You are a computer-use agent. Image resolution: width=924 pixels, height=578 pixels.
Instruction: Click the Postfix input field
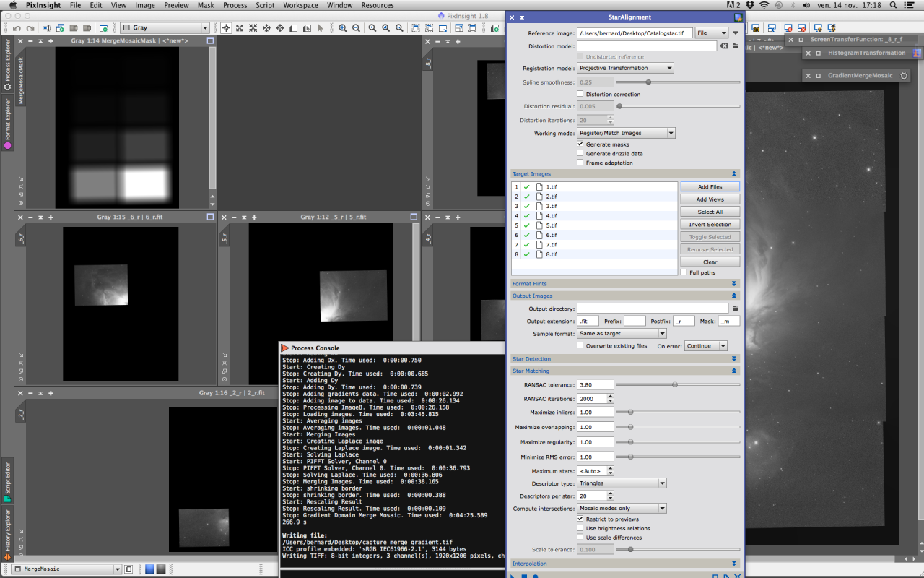(x=684, y=321)
